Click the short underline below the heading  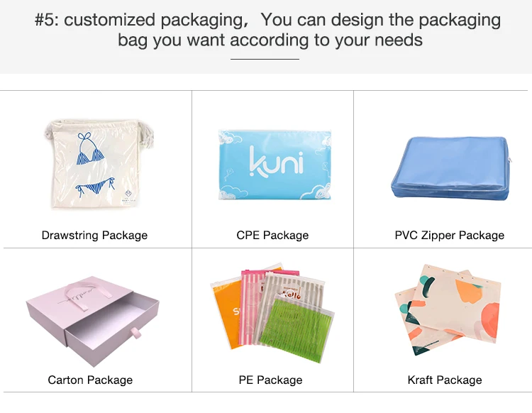(265, 60)
